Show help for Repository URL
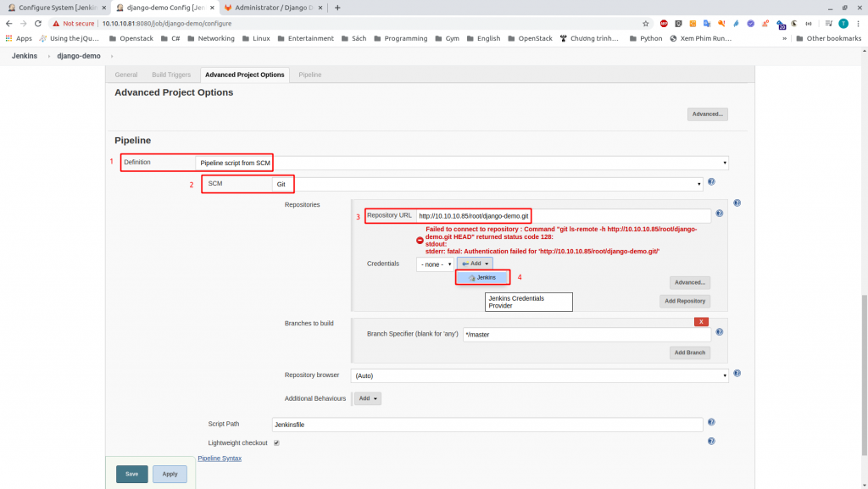 pyautogui.click(x=719, y=214)
